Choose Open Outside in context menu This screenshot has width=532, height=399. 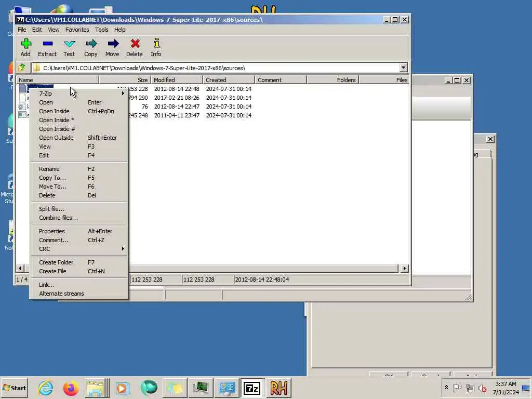click(x=79, y=137)
